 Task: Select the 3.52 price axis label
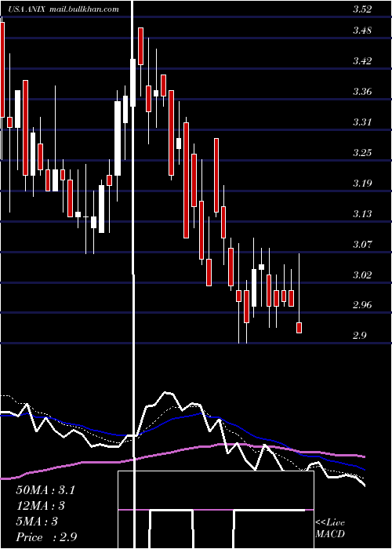point(362,9)
